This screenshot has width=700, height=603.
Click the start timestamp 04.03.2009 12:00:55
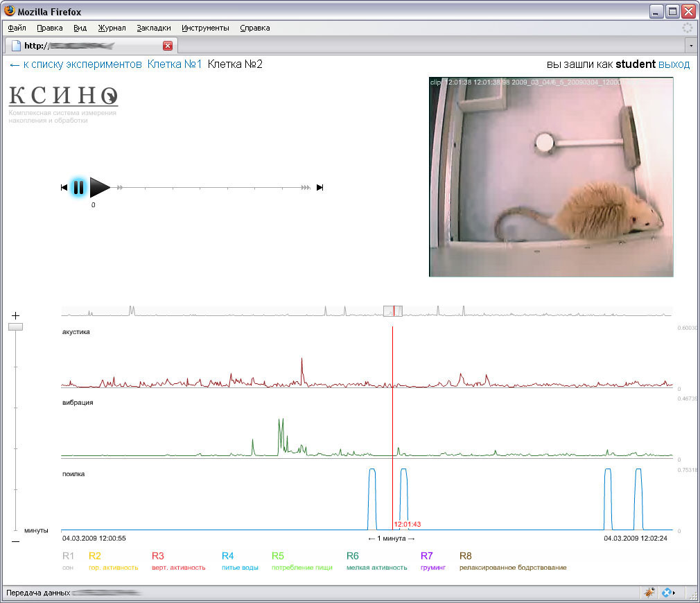94,539
